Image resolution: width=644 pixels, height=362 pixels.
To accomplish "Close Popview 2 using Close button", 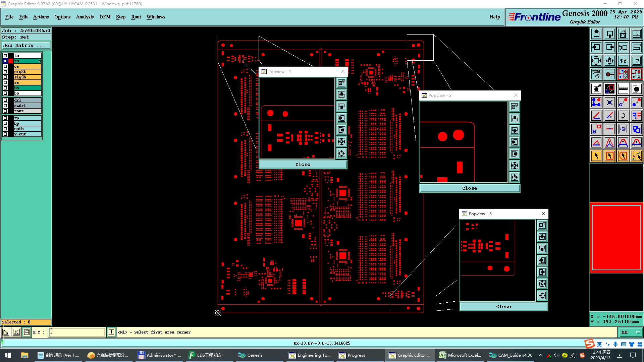I will (x=469, y=188).
